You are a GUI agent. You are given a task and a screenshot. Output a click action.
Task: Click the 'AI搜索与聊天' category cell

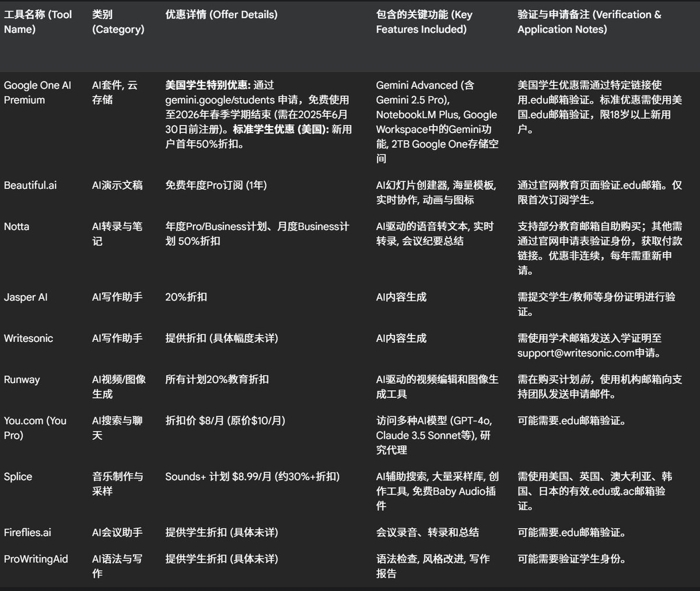coord(117,428)
